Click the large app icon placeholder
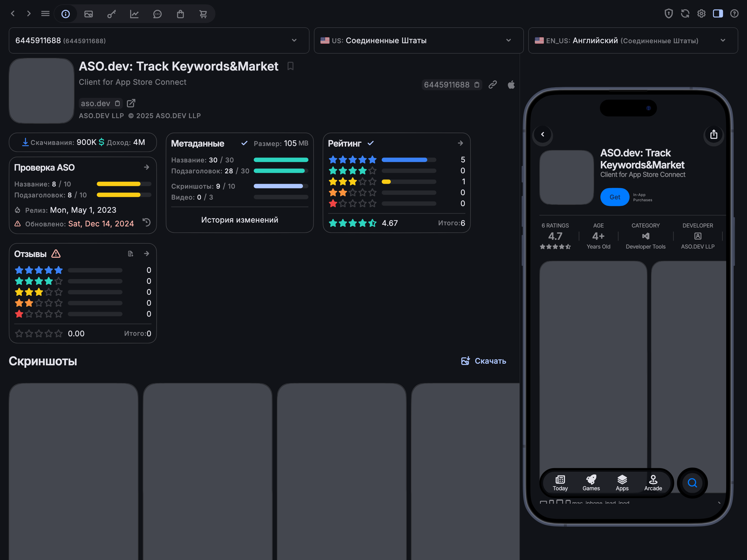747x560 pixels. pos(42,91)
